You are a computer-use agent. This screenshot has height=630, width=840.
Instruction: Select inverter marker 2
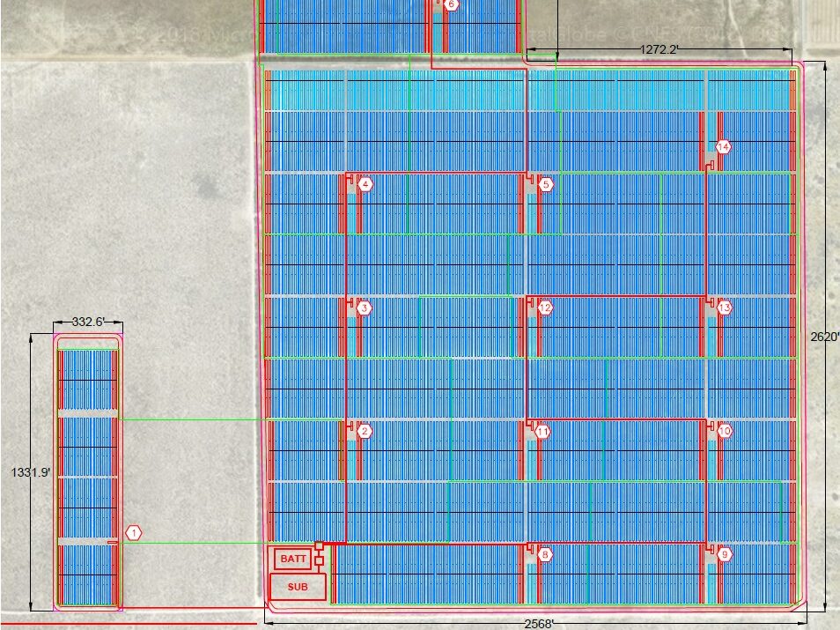click(x=365, y=431)
